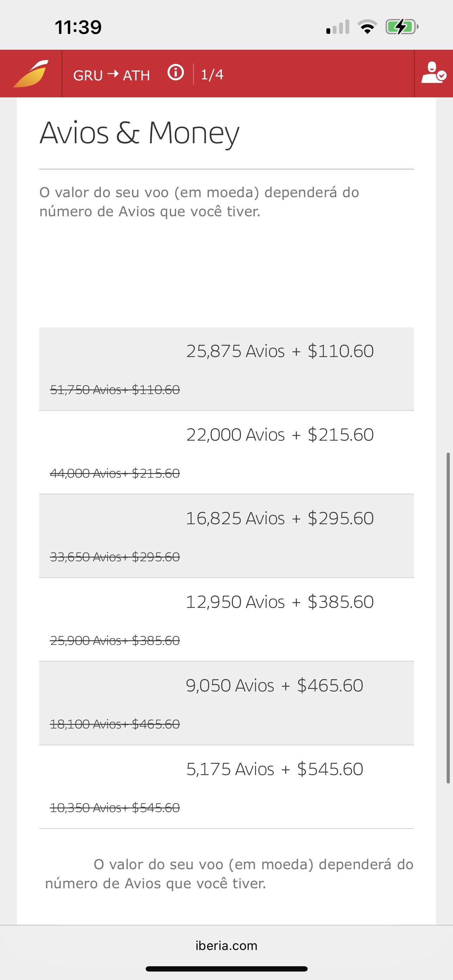Tap the cellular signal bars icon
Image resolution: width=453 pixels, height=980 pixels.
pos(338,27)
